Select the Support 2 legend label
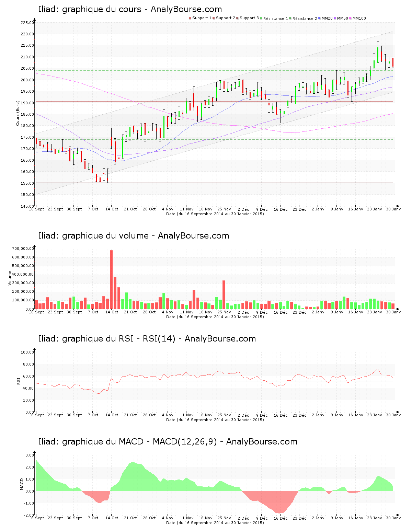Screen dimensions: 412x532 point(226,18)
